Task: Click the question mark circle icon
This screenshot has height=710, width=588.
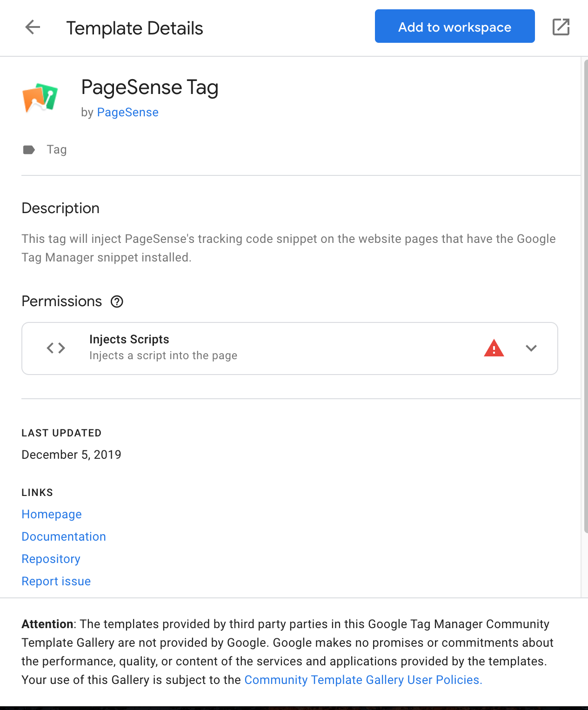Action: tap(117, 302)
